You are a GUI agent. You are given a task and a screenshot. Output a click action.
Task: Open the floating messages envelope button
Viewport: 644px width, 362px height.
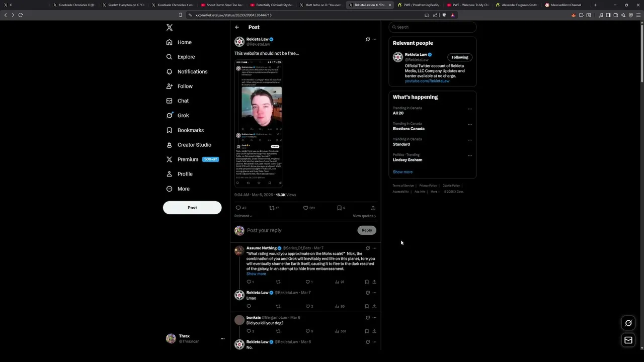tap(628, 340)
